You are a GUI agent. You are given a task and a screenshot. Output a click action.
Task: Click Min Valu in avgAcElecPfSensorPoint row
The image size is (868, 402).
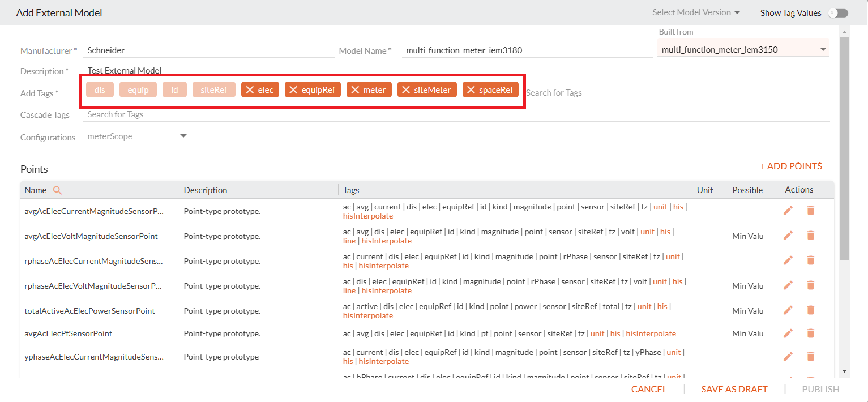[748, 333]
